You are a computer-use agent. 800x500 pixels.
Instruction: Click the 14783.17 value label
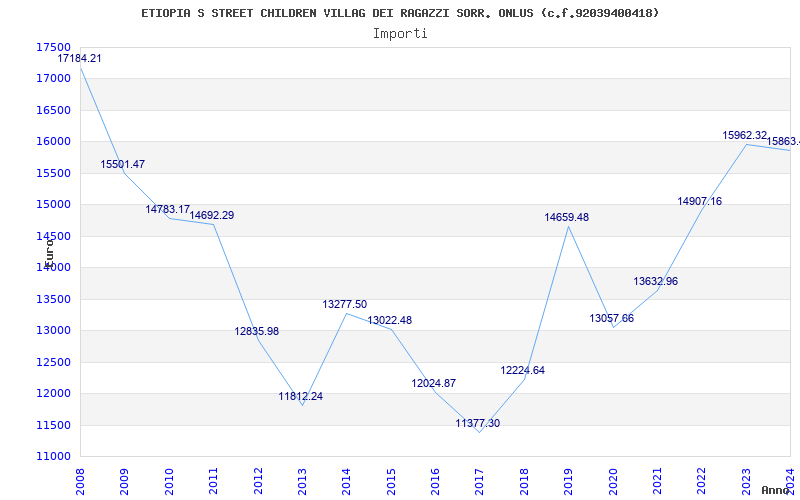coord(167,210)
